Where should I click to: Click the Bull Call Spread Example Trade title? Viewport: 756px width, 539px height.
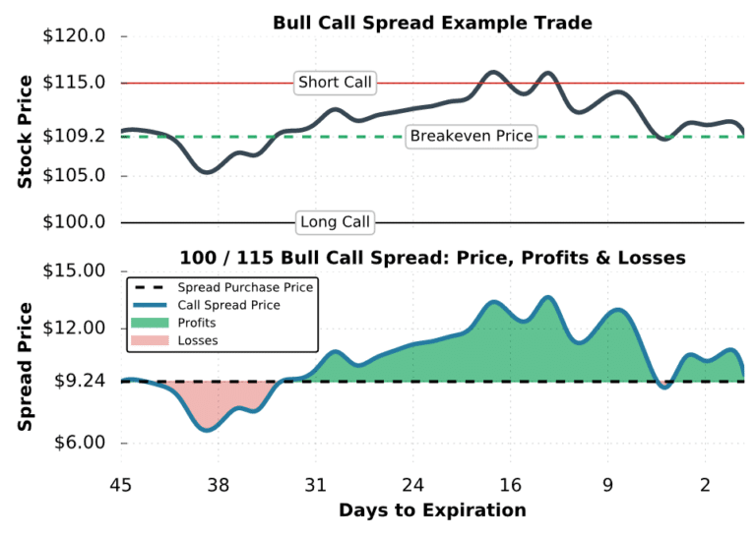434,23
